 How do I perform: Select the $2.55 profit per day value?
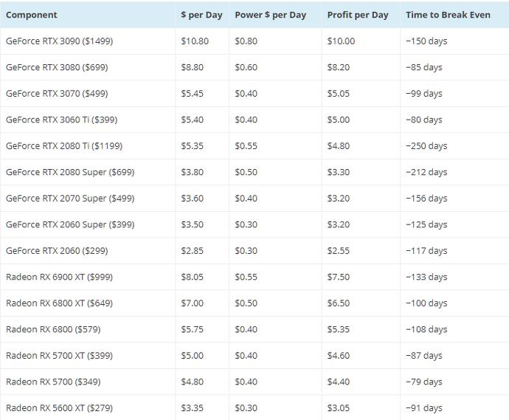point(339,251)
